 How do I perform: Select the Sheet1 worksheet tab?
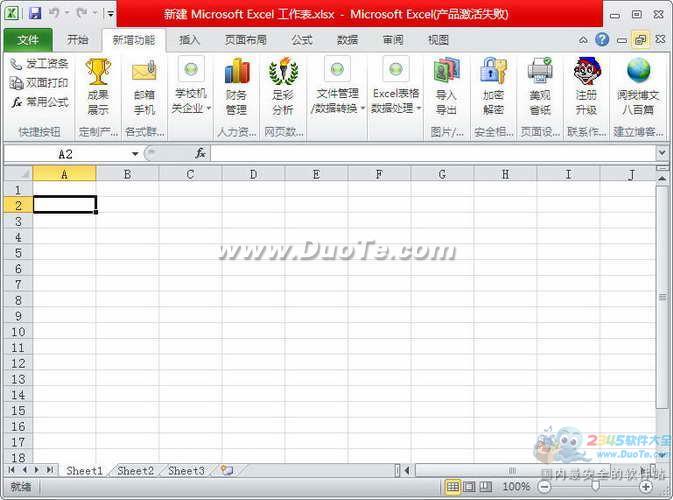pos(85,471)
